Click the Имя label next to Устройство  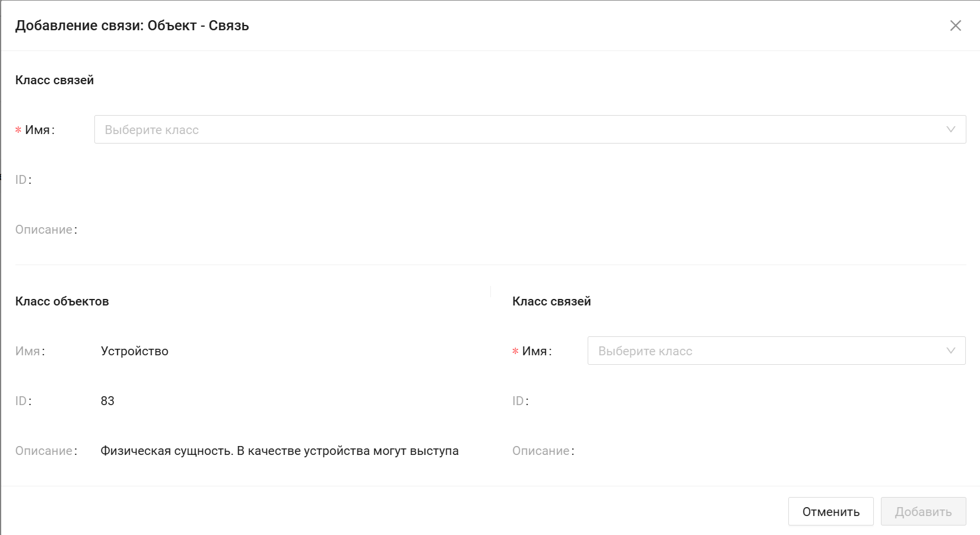[x=28, y=351]
